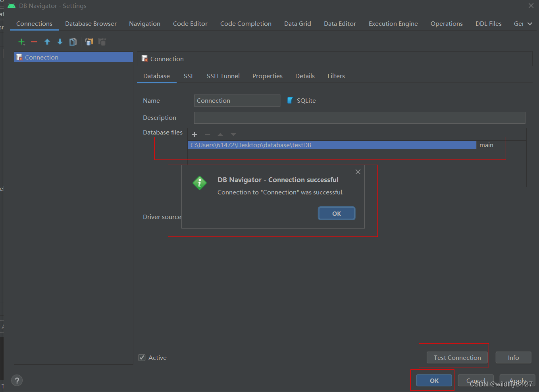
Task: Open help with question mark icon
Action: (x=17, y=380)
